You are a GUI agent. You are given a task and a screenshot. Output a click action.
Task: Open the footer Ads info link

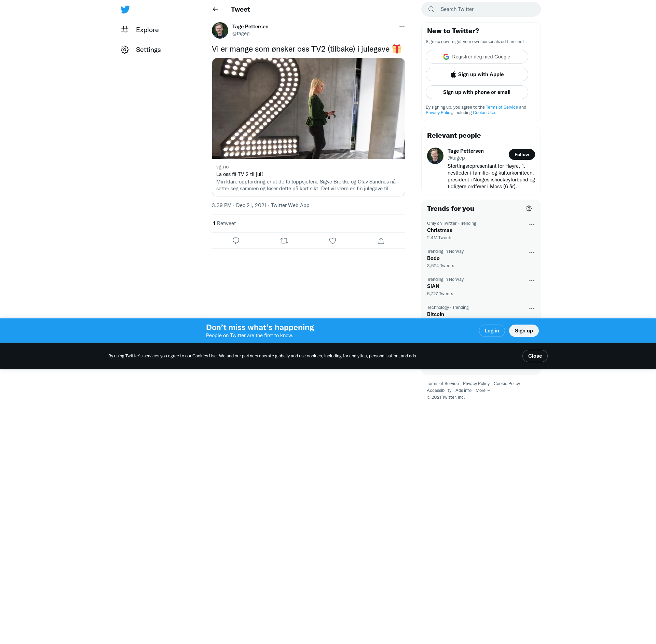click(463, 390)
